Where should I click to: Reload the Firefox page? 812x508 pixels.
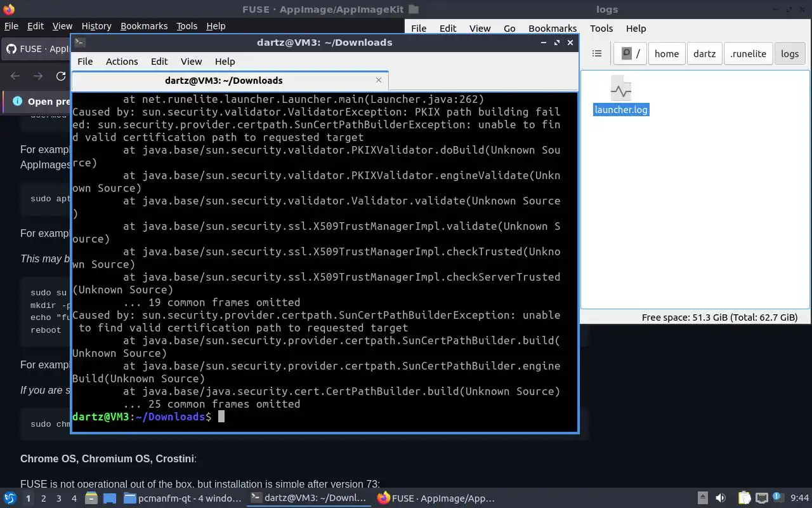coord(61,76)
